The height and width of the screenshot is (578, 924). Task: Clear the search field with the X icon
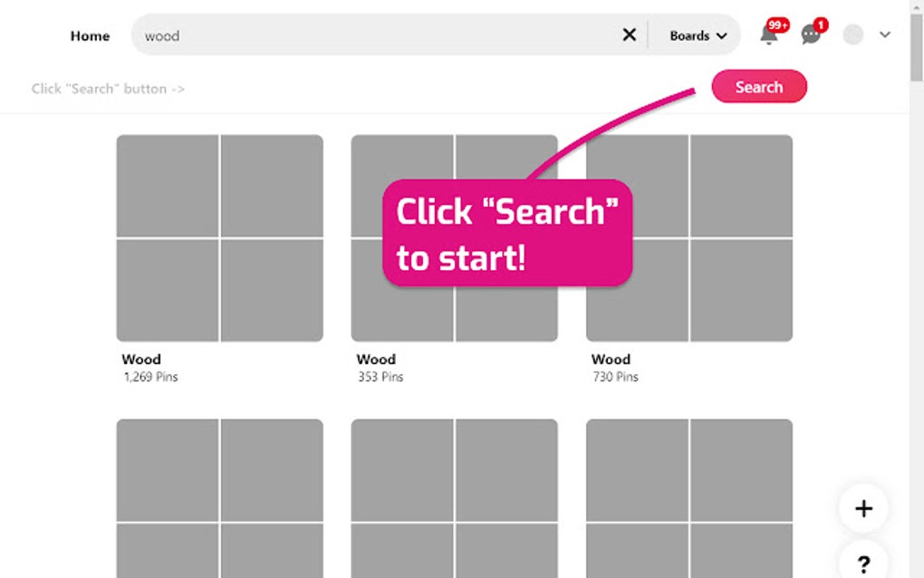pyautogui.click(x=629, y=34)
